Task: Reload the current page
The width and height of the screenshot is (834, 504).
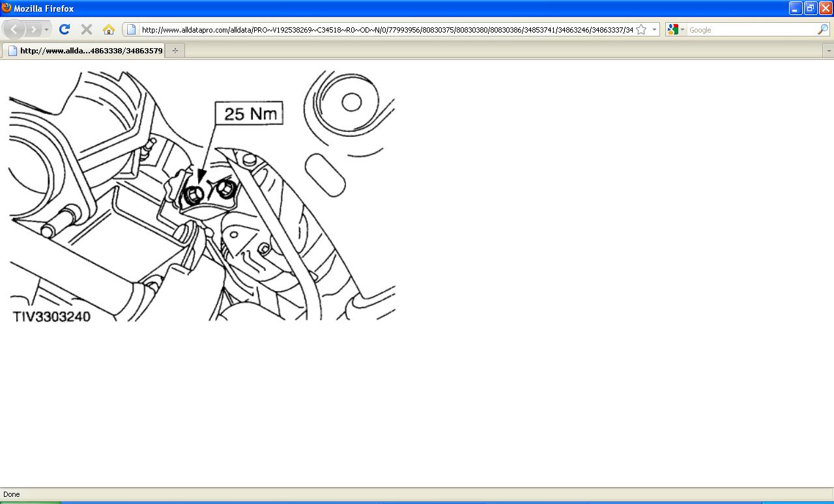Action: pos(64,29)
